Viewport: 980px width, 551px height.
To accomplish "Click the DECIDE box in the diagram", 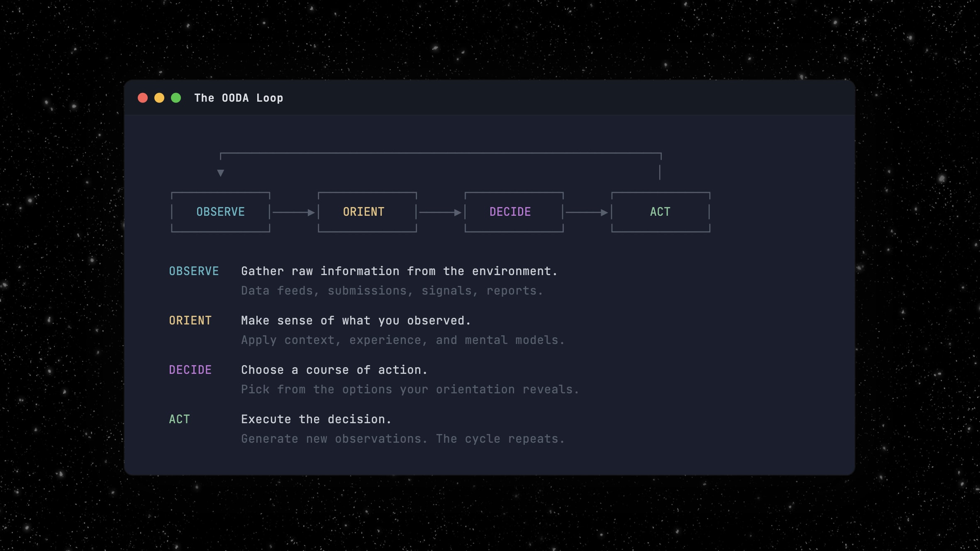I will [x=514, y=212].
